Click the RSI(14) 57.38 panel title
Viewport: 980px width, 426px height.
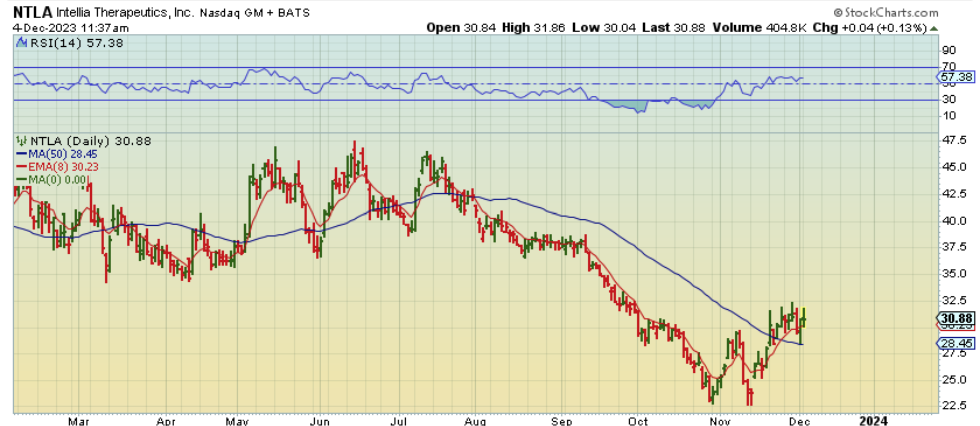coord(76,43)
